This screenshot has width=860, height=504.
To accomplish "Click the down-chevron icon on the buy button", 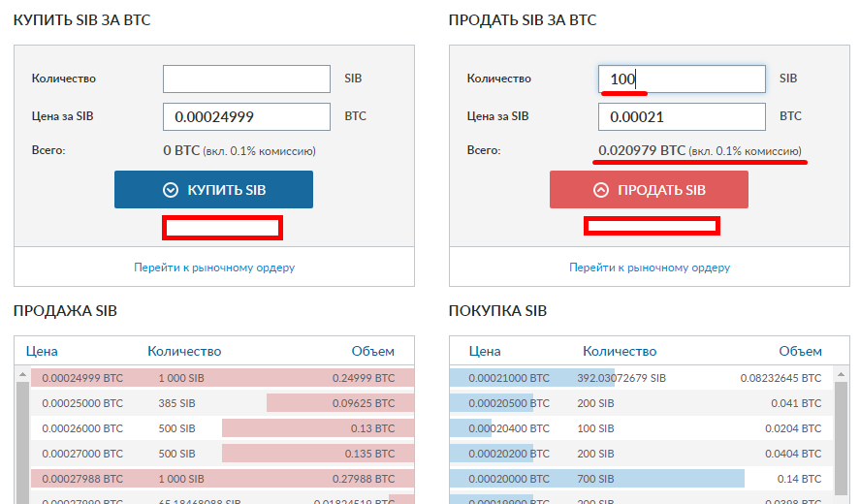I will point(171,190).
